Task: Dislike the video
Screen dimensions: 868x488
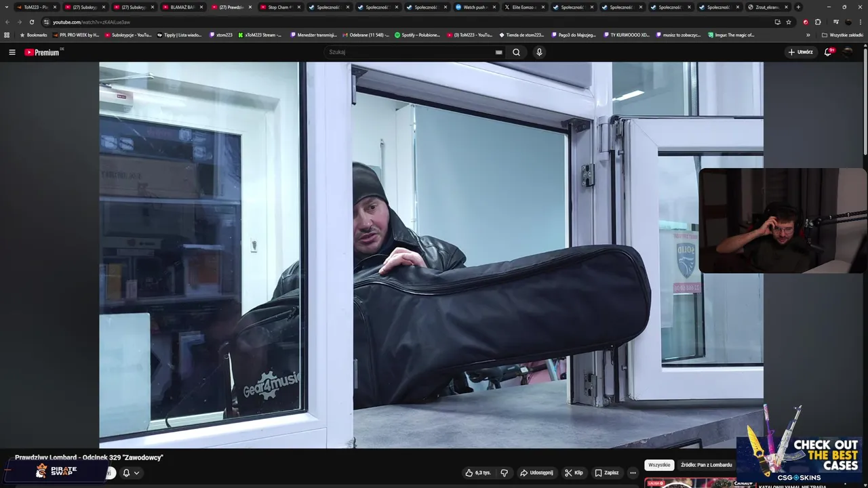Action: (x=504, y=472)
